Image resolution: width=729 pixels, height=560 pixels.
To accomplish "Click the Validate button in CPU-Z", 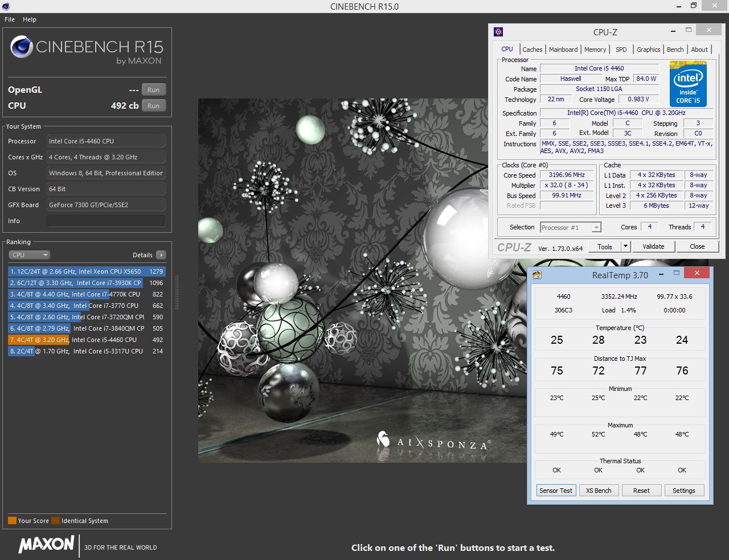I will pyautogui.click(x=653, y=246).
